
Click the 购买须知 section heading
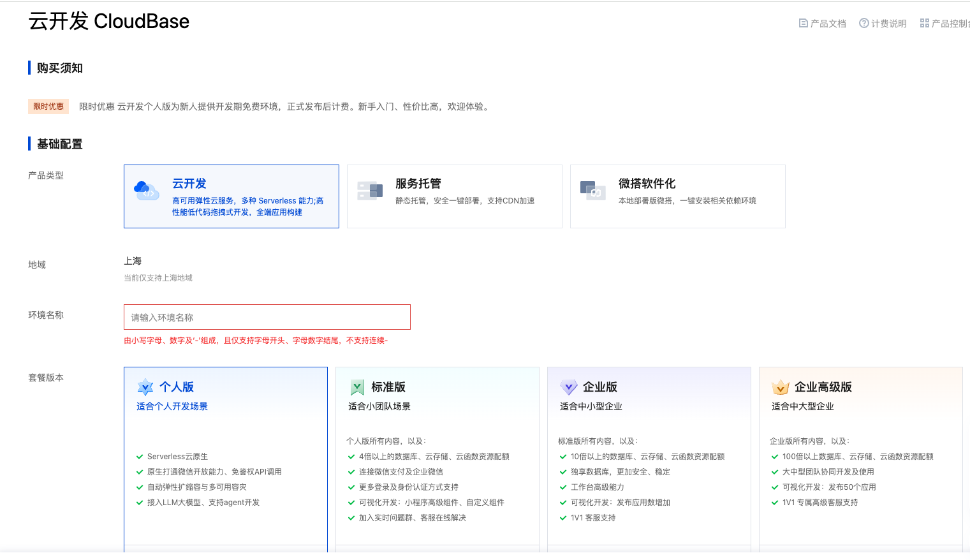point(60,68)
